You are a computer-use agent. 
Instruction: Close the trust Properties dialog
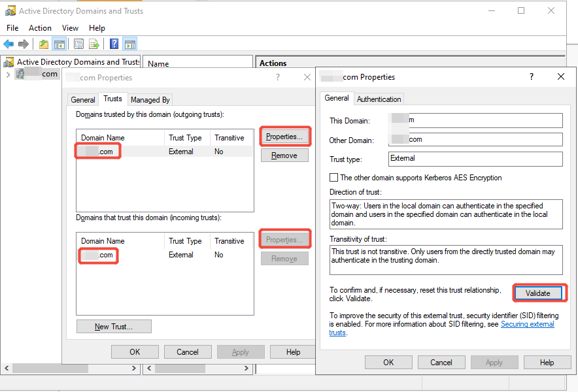(x=561, y=76)
